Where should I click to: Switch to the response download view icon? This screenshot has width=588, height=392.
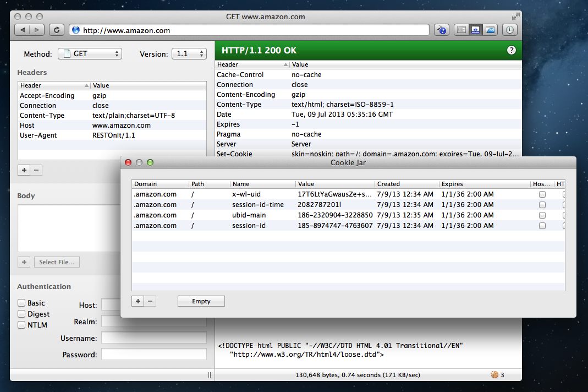(x=475, y=30)
